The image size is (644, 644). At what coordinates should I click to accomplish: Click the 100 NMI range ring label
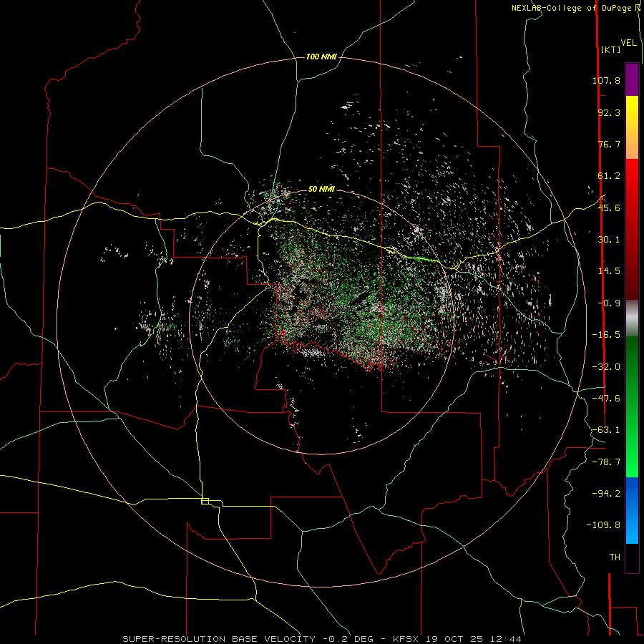point(321,57)
